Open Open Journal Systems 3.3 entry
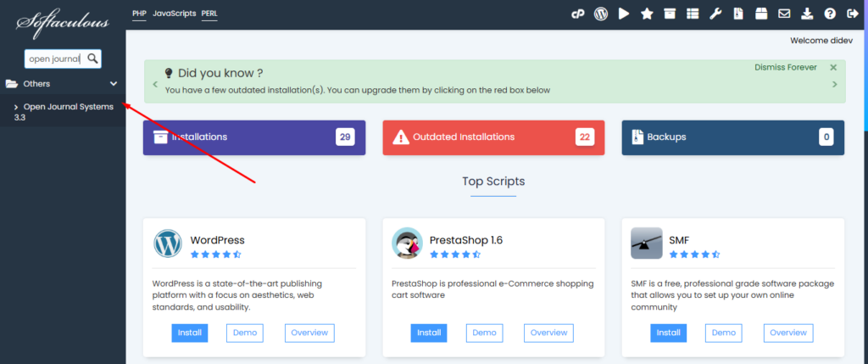The image size is (868, 364). (63, 112)
